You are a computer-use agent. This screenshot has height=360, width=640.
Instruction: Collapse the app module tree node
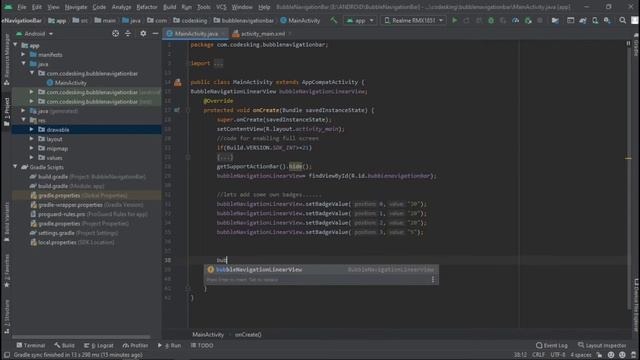click(x=16, y=45)
